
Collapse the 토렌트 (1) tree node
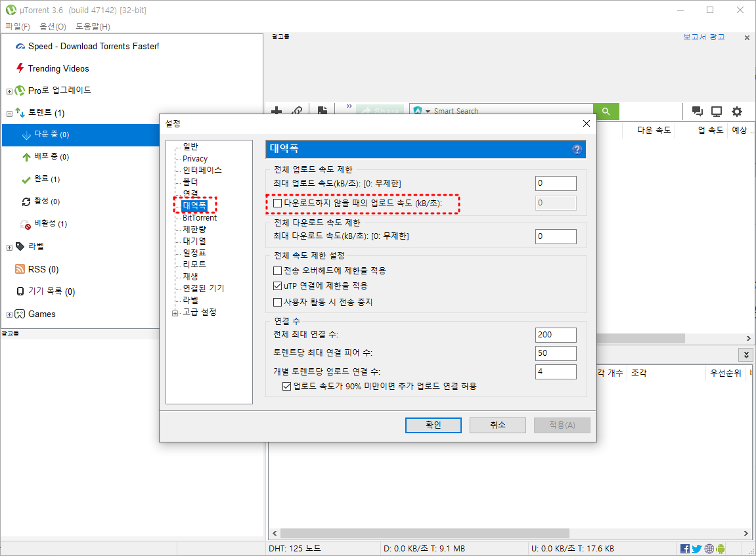coord(9,114)
